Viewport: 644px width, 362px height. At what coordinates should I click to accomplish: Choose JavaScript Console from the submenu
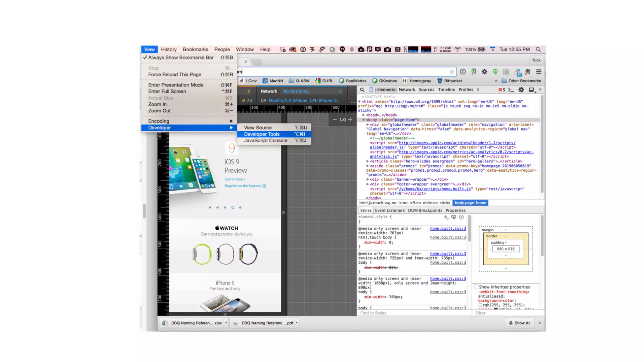click(x=274, y=140)
